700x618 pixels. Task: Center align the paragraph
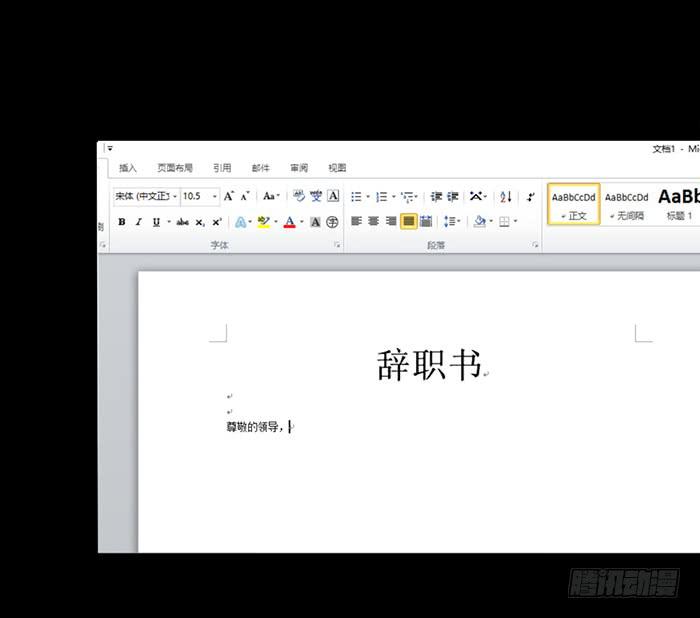coord(373,221)
